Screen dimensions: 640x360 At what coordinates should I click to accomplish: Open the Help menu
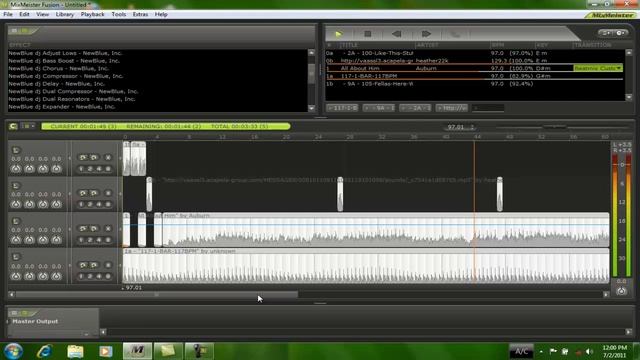tap(161, 14)
